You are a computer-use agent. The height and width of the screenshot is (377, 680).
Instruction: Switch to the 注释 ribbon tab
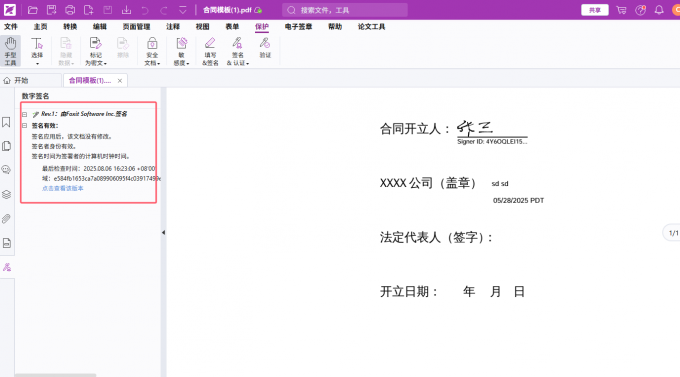click(173, 27)
